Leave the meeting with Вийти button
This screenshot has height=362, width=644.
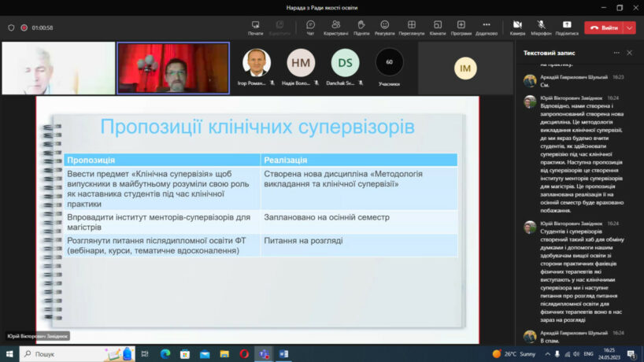(x=604, y=28)
